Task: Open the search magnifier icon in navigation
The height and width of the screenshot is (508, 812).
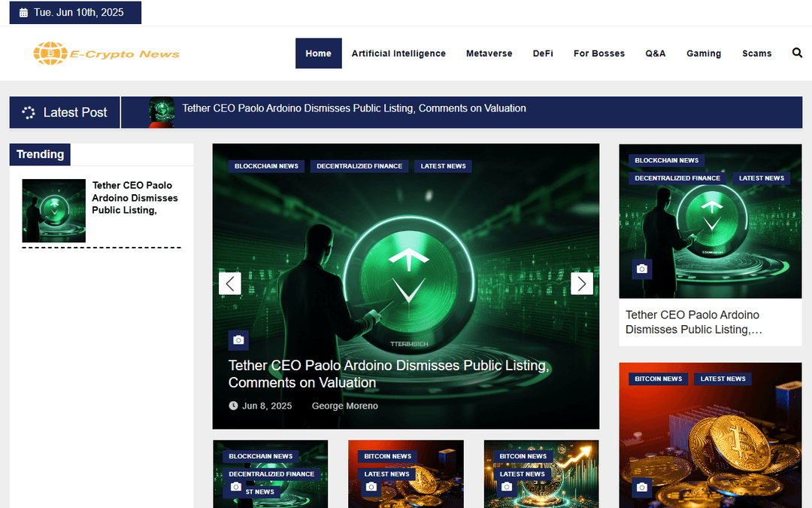Action: click(x=797, y=53)
